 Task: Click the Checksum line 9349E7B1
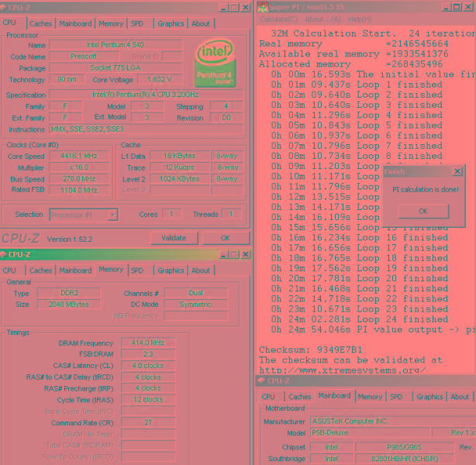tap(311, 350)
